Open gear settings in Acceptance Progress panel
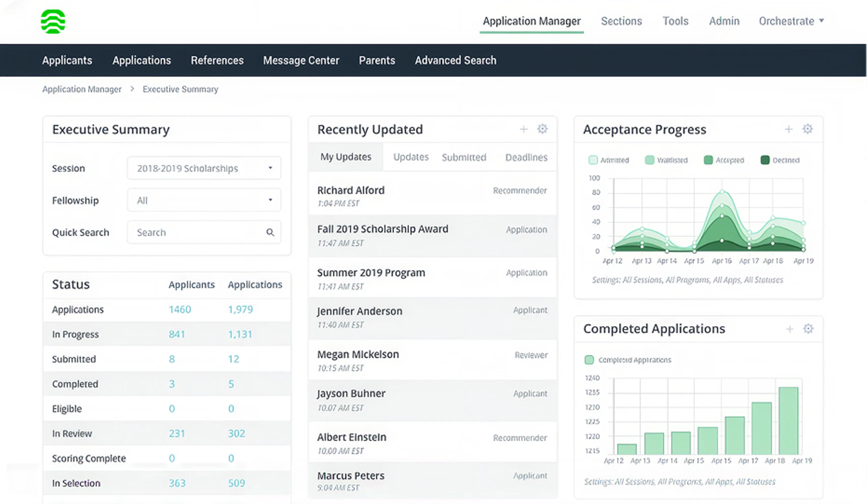The width and height of the screenshot is (867, 504). (x=807, y=129)
